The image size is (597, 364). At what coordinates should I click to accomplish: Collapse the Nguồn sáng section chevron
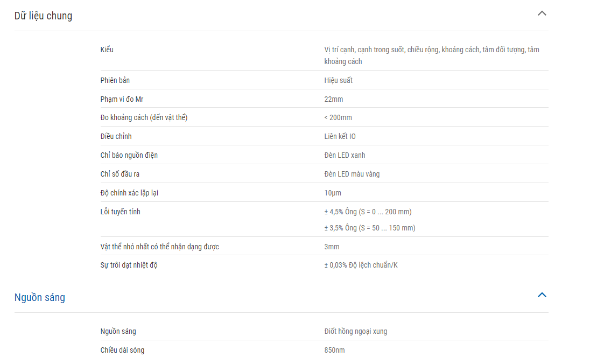coord(542,295)
